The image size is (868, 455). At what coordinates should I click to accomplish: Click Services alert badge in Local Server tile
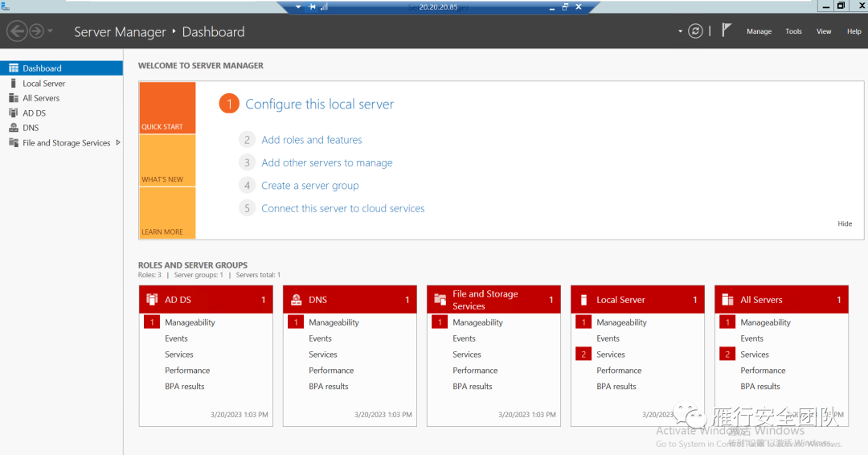583,355
